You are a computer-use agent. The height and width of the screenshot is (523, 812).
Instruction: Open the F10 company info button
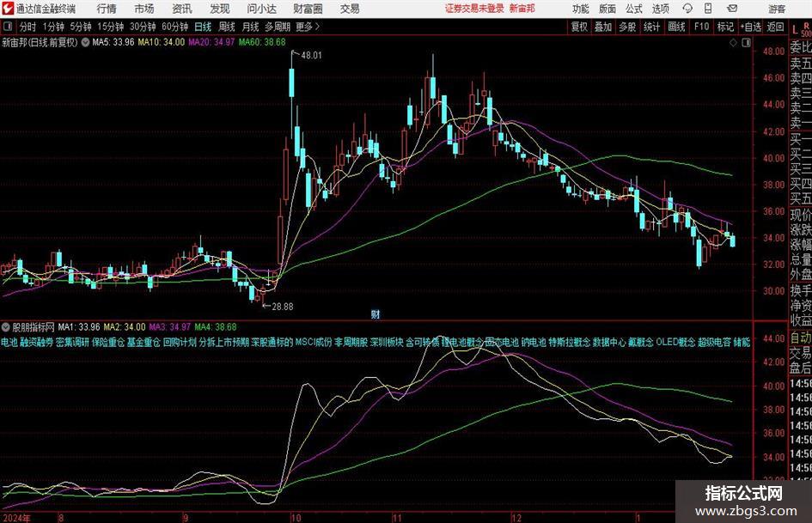[x=701, y=27]
